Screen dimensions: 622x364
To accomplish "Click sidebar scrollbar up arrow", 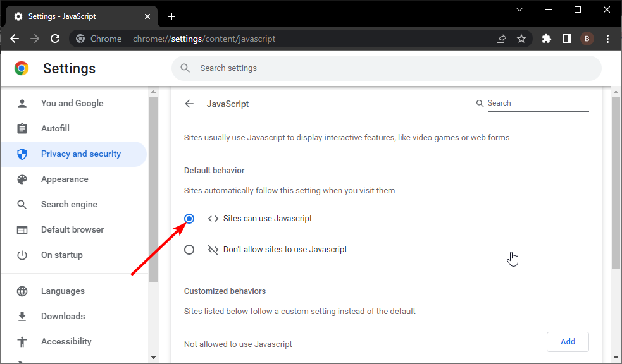I will click(154, 92).
